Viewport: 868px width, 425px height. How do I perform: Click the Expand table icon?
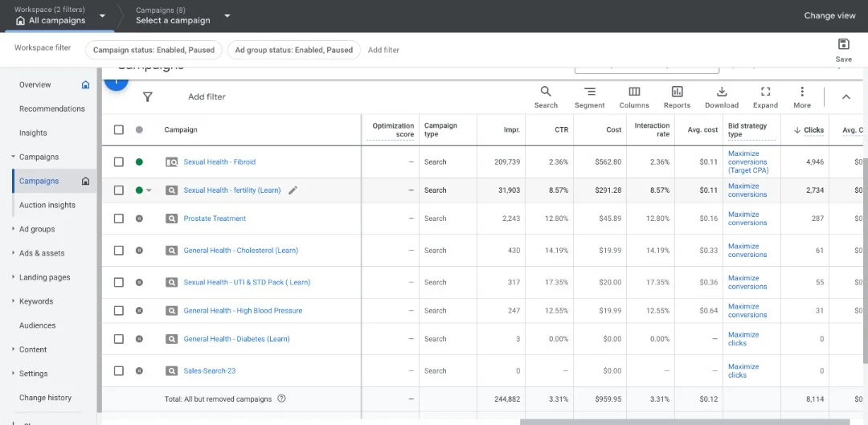pos(766,97)
